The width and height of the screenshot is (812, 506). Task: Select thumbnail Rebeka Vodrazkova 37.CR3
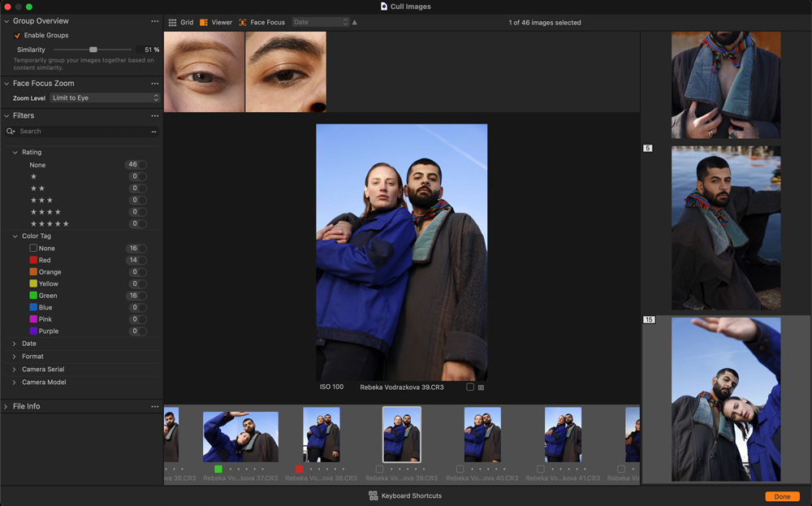(240, 437)
